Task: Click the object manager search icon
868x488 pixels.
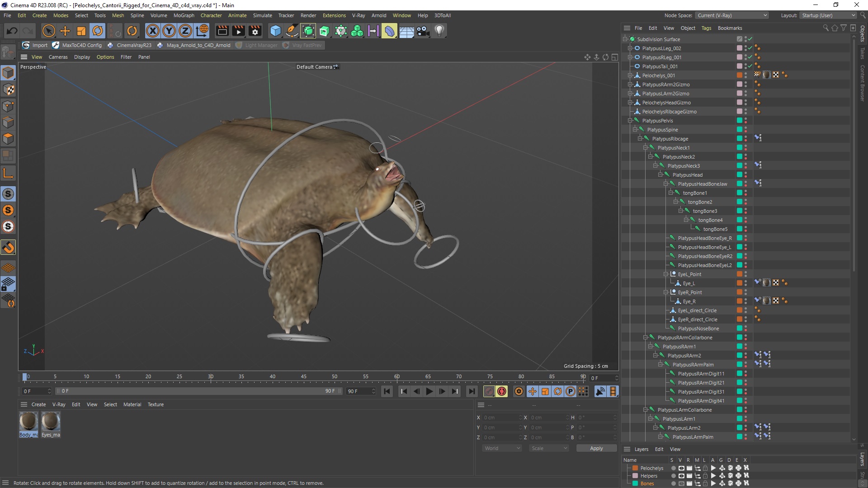Action: [x=826, y=28]
